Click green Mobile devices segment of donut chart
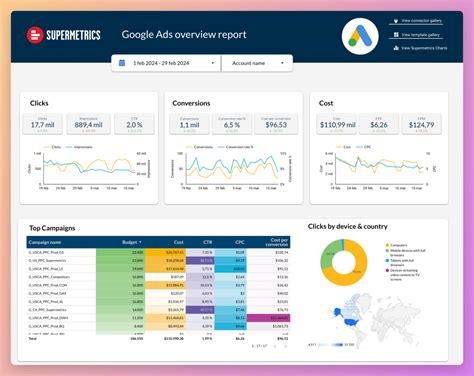 [x=328, y=254]
